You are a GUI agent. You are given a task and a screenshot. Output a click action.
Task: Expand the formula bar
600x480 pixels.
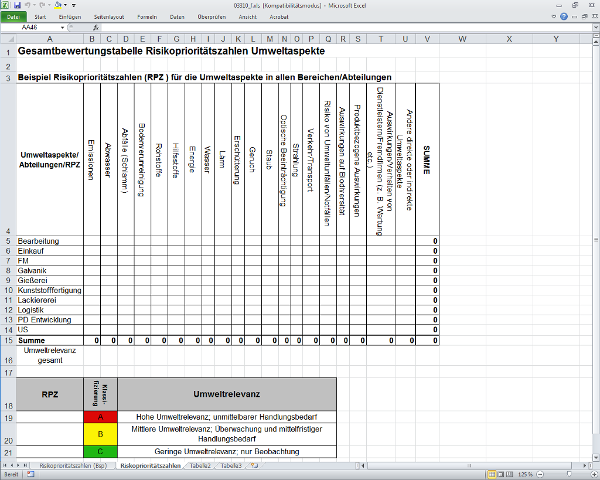[x=593, y=28]
